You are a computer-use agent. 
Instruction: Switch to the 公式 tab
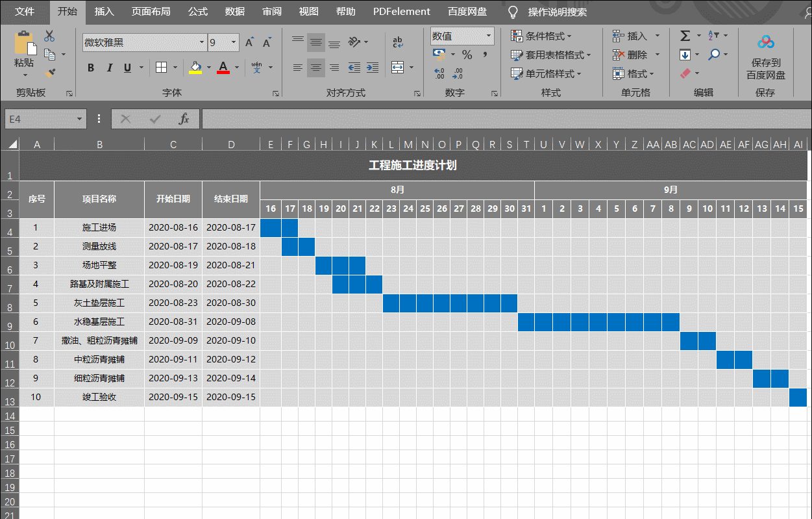[x=198, y=12]
